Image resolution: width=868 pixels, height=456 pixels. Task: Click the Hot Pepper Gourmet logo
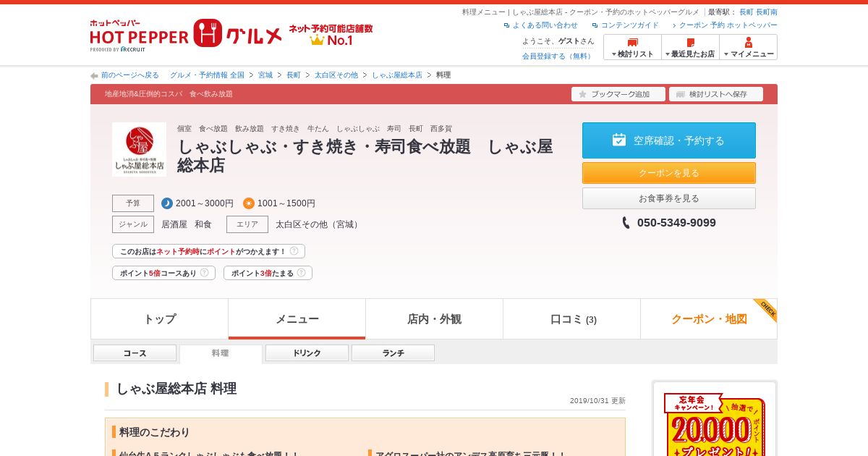coord(186,35)
